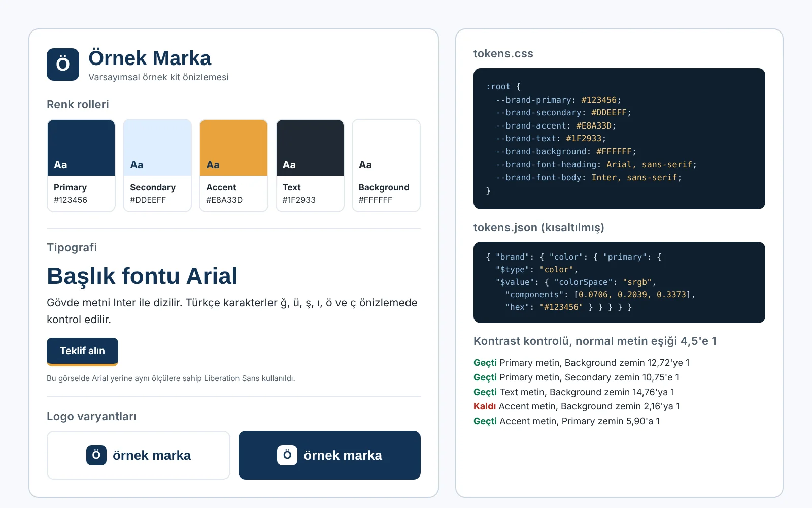The width and height of the screenshot is (812, 508).
Task: Pick the Accent #E8A33D color swatch
Action: [x=233, y=166]
